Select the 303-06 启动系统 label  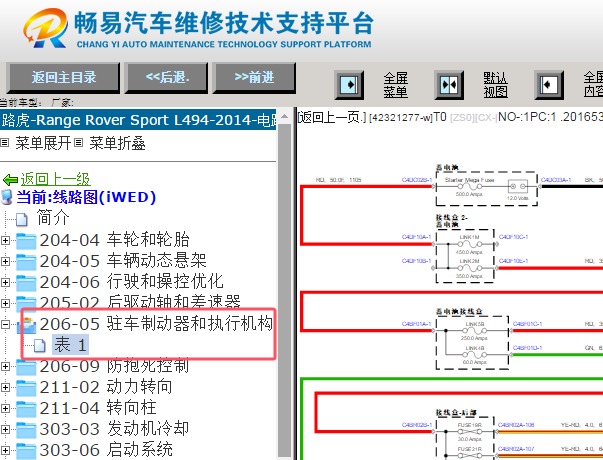106,449
